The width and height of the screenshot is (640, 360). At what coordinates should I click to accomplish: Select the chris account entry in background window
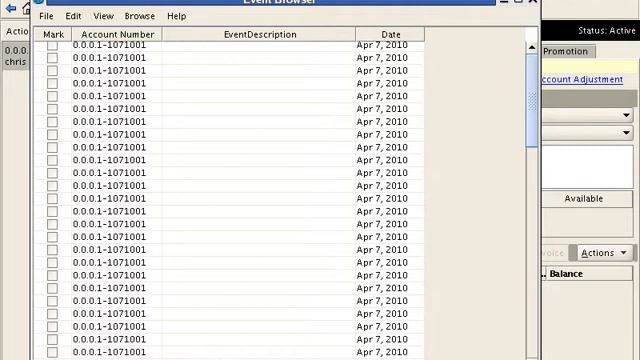coord(16,56)
